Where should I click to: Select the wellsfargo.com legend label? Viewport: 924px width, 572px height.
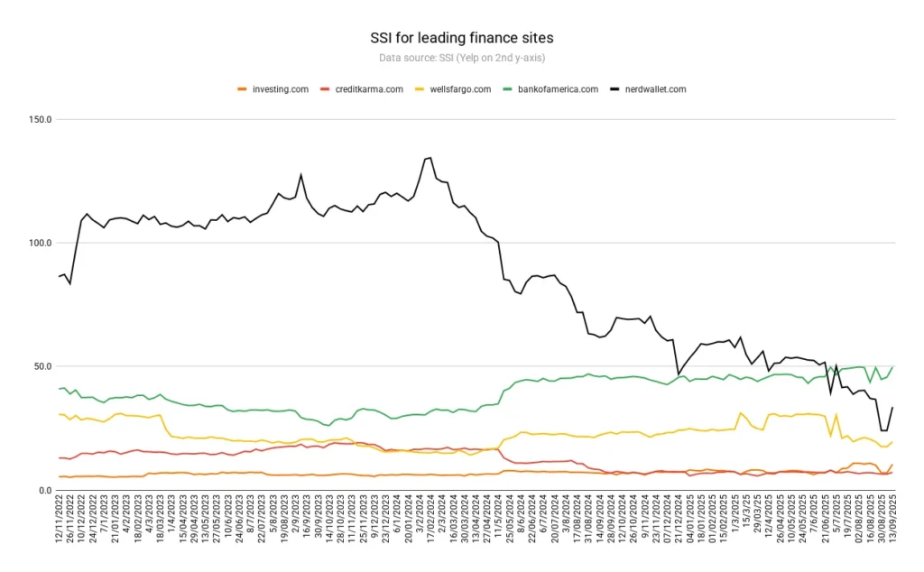click(x=460, y=89)
